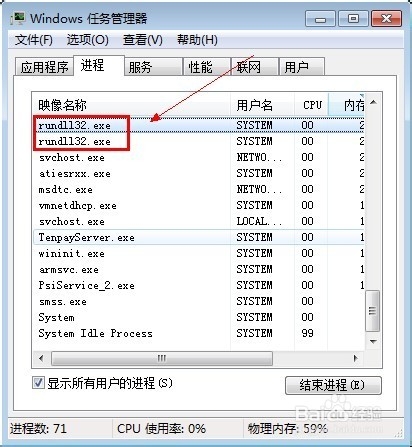Select the second rundll32.exe process row
Screen dimensions: 412x447
tap(199, 141)
